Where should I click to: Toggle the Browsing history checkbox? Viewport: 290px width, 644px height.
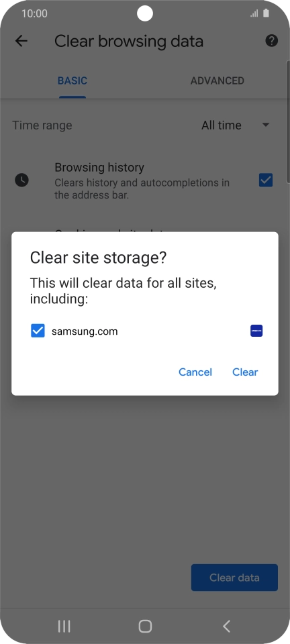(x=266, y=180)
